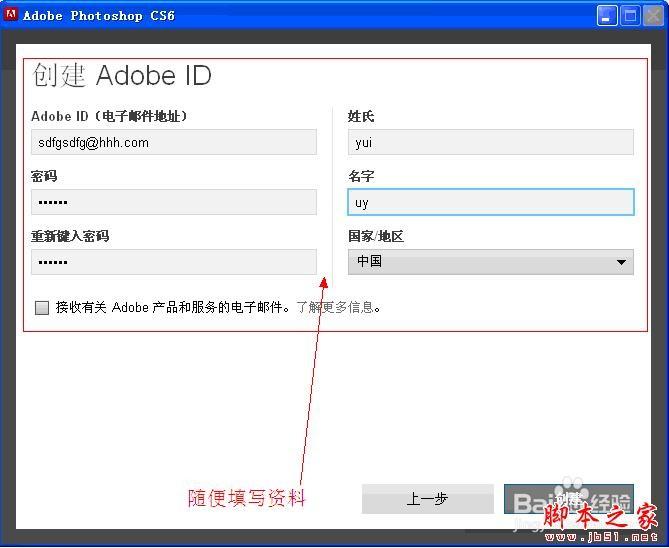669x548 pixels.
Task: Click the Adobe ID email address field
Action: coord(174,142)
